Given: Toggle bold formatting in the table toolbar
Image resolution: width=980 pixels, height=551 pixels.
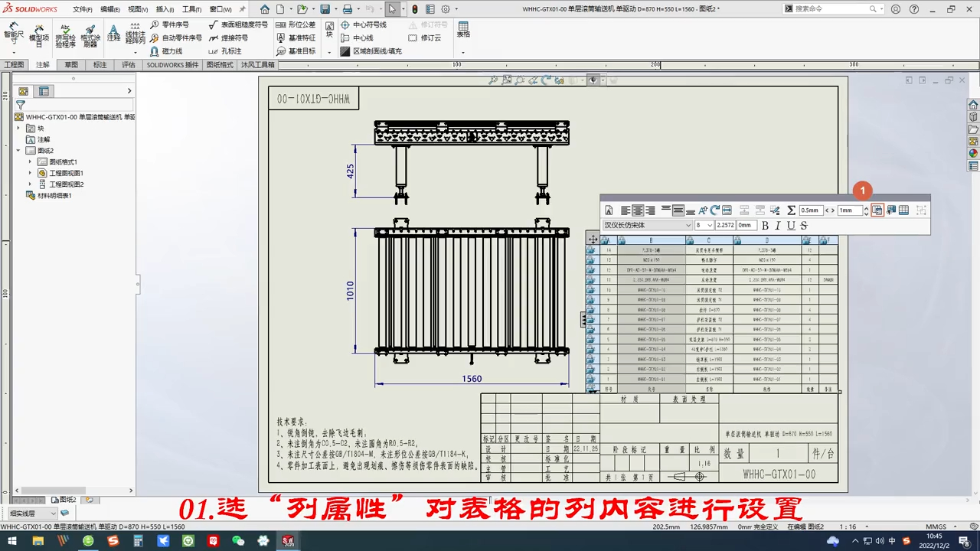Looking at the screenshot, I should 764,225.
